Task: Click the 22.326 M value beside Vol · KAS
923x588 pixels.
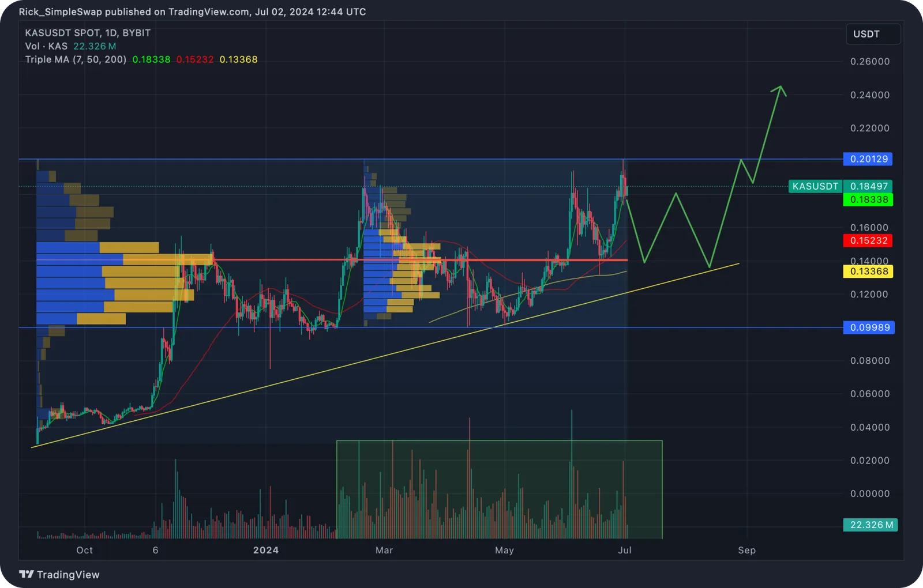Action: (x=95, y=46)
